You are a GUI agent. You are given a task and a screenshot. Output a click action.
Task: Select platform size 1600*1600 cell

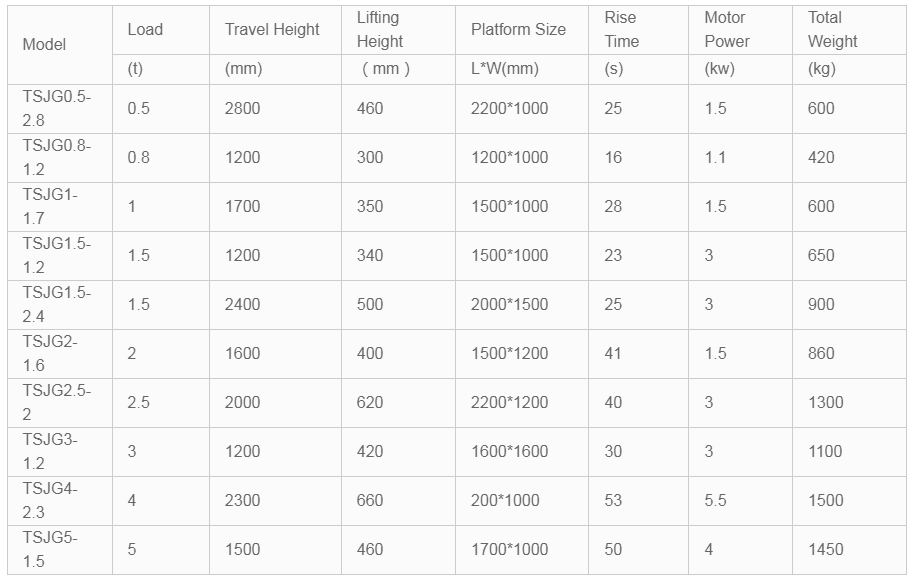click(522, 452)
